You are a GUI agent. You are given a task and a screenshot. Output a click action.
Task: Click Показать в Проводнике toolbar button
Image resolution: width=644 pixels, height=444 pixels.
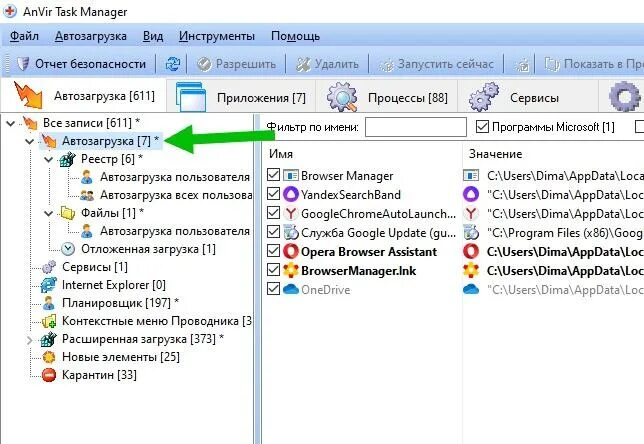click(593, 64)
